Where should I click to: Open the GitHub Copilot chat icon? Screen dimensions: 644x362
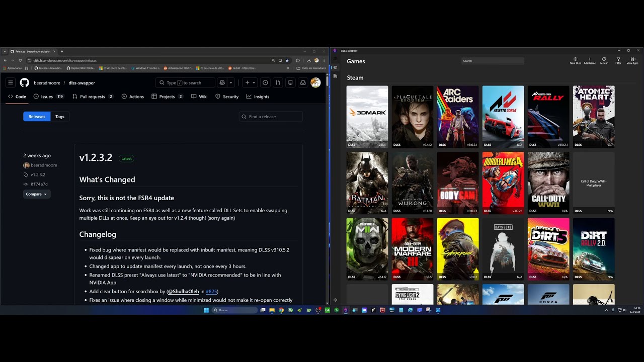pos(222,82)
